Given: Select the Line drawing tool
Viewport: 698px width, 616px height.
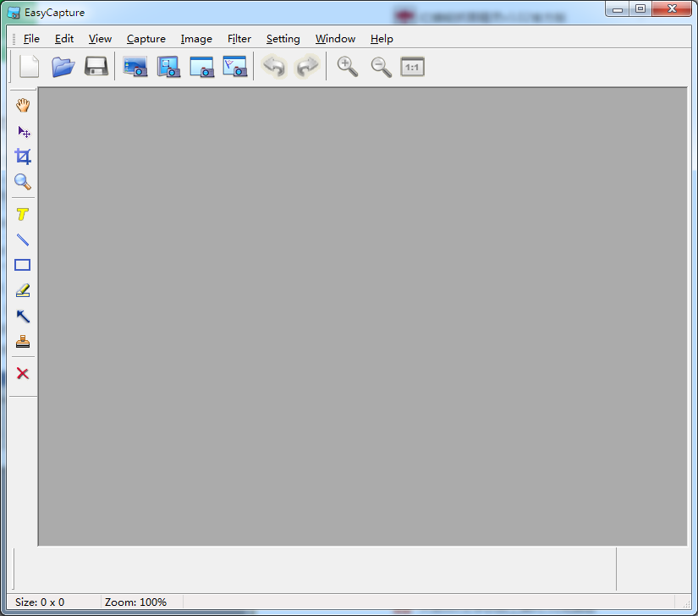Looking at the screenshot, I should click(23, 240).
